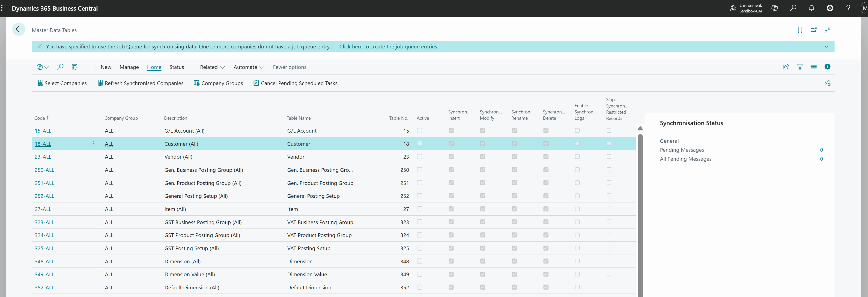Toggle Enable Synchronisation Logs for 325-ALL
The image size is (868, 297).
(577, 248)
